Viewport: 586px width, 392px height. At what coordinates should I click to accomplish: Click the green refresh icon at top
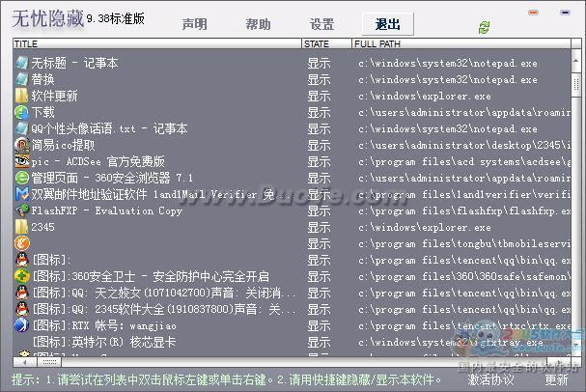click(x=485, y=27)
